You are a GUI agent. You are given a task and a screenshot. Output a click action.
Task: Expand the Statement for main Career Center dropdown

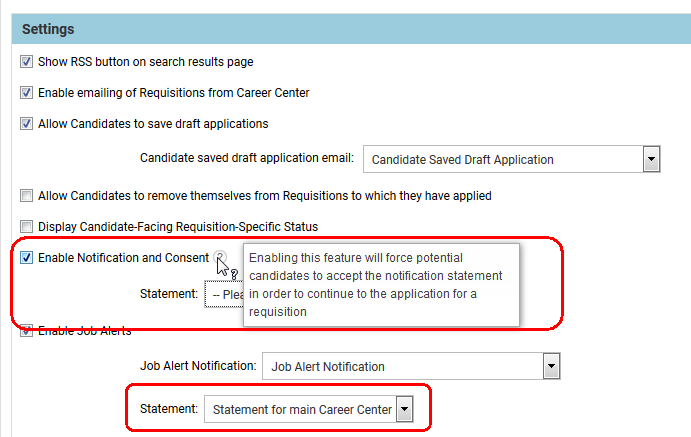click(300, 409)
